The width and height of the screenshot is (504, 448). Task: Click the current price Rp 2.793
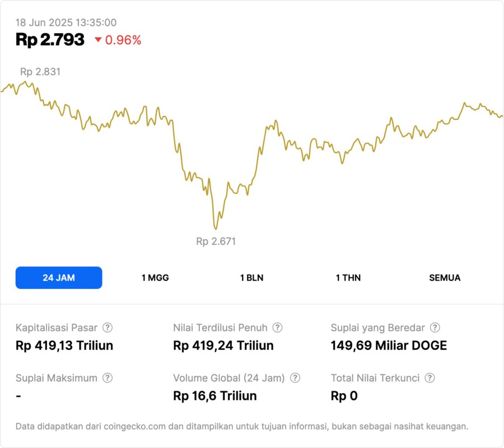50,40
